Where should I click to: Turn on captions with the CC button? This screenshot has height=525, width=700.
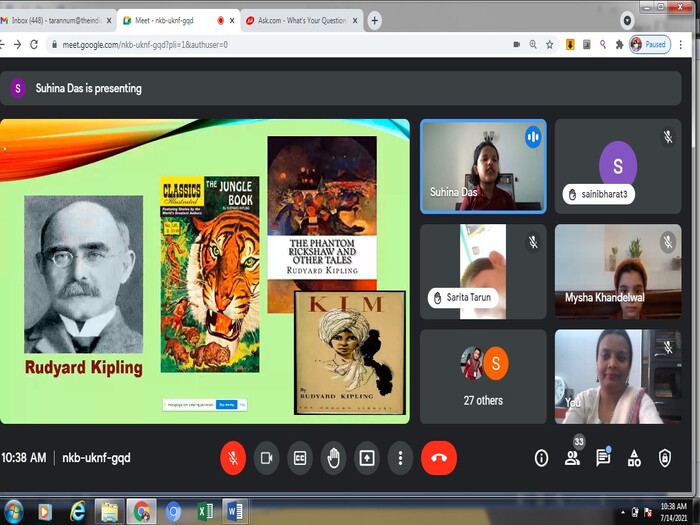click(x=300, y=458)
